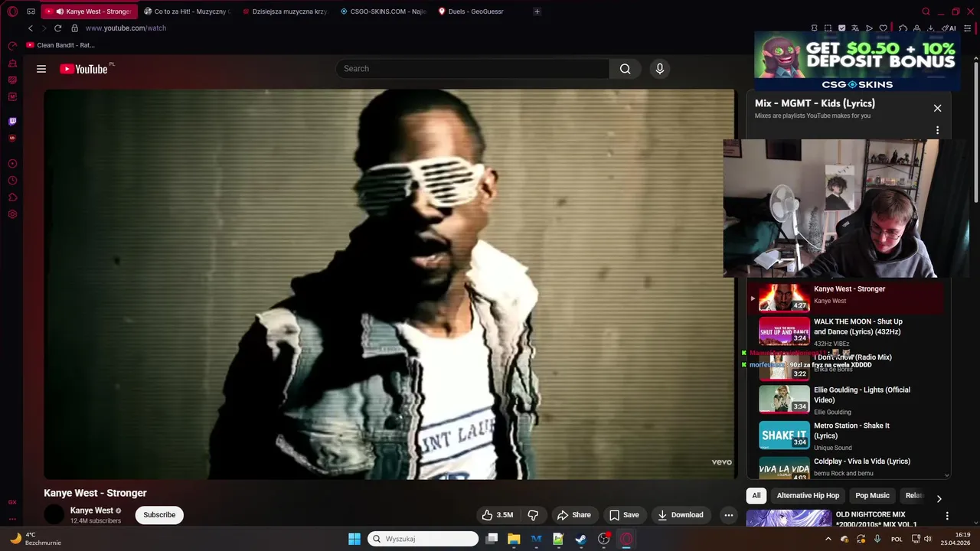Image resolution: width=980 pixels, height=551 pixels.
Task: Like the video with thumbs up
Action: tap(497, 515)
